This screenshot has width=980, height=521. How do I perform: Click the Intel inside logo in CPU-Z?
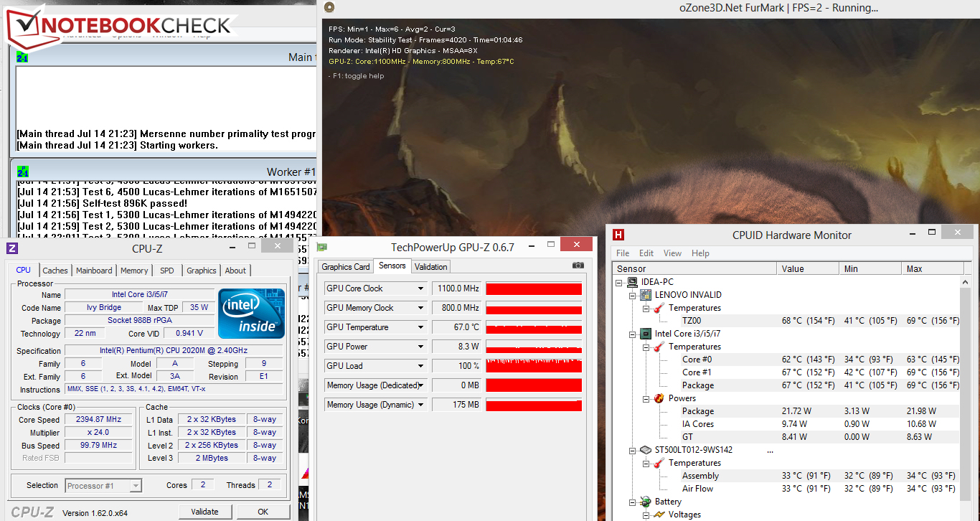coord(251,314)
